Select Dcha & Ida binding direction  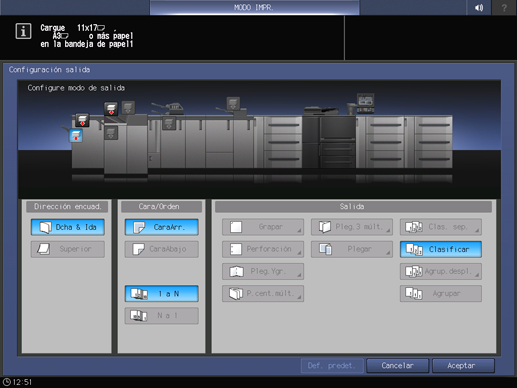(x=68, y=227)
